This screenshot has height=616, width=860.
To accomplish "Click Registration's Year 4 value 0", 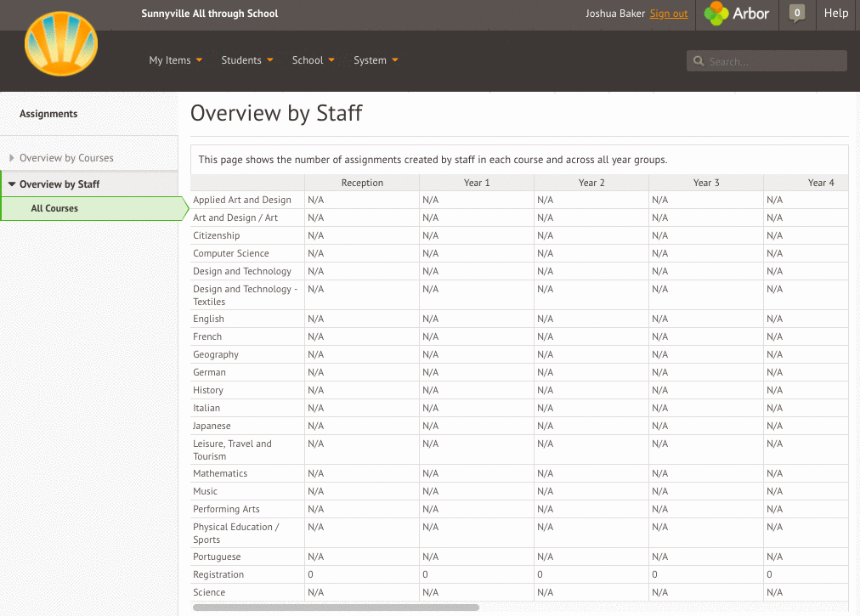I will 769,574.
